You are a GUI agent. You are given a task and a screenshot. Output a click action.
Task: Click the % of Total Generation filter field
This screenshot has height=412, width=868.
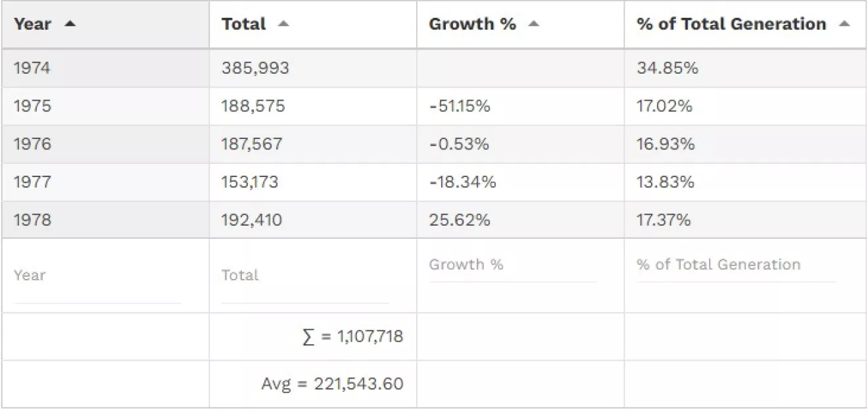pyautogui.click(x=736, y=266)
